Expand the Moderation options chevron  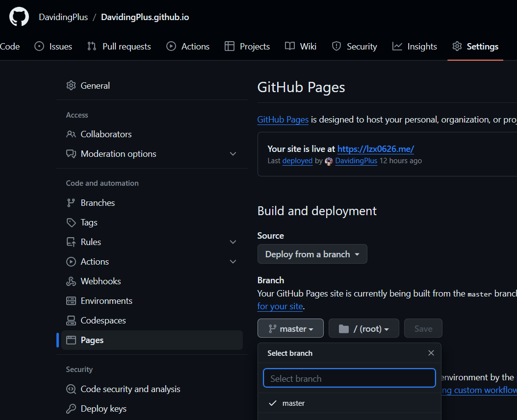click(233, 154)
